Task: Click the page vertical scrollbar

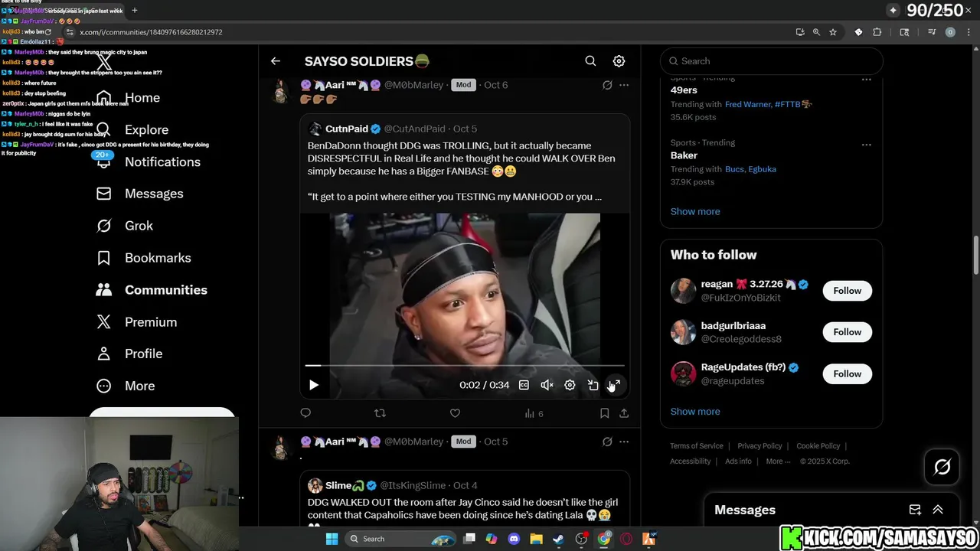Action: [975, 256]
